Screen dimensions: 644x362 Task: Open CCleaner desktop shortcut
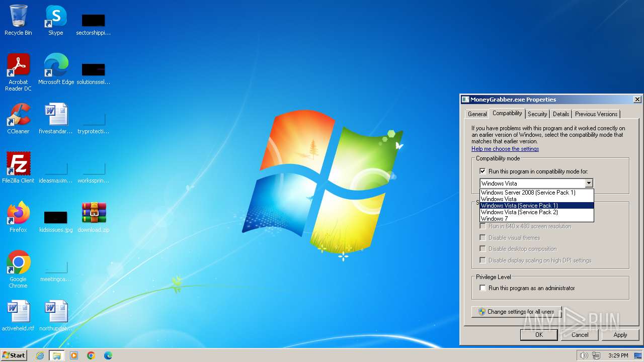pyautogui.click(x=18, y=119)
